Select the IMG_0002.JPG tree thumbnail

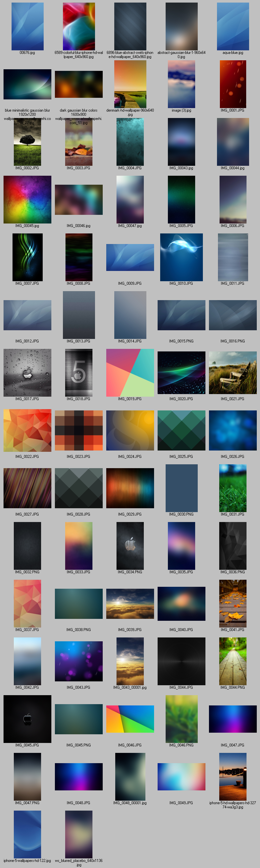(27, 142)
